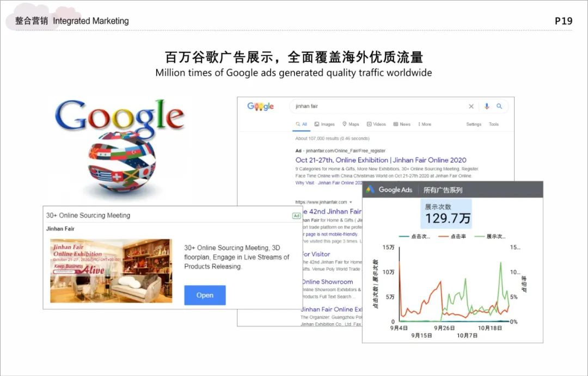This screenshot has width=588, height=376.
Task: Toggle the 展示次数 green legend entry
Action: click(490, 237)
